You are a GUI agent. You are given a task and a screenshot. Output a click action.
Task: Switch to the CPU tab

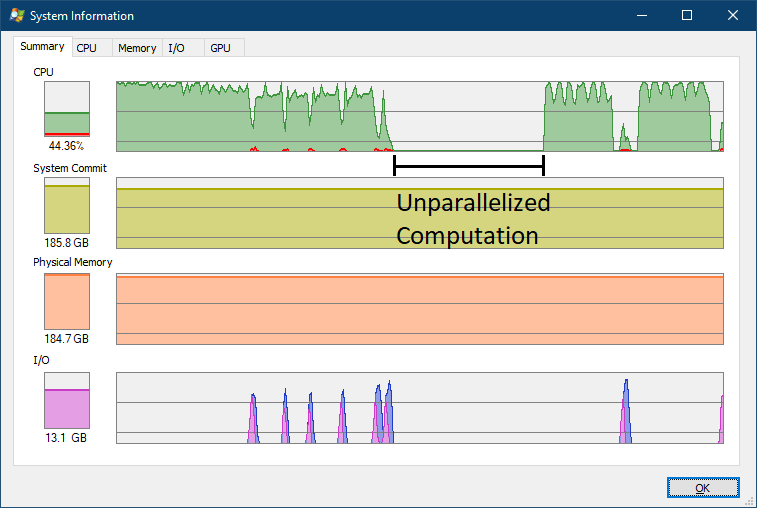coord(87,48)
